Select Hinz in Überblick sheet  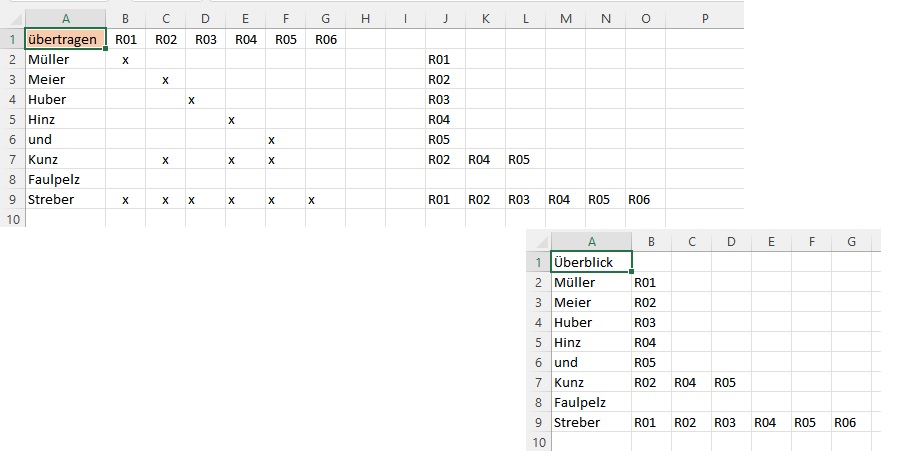pos(591,342)
